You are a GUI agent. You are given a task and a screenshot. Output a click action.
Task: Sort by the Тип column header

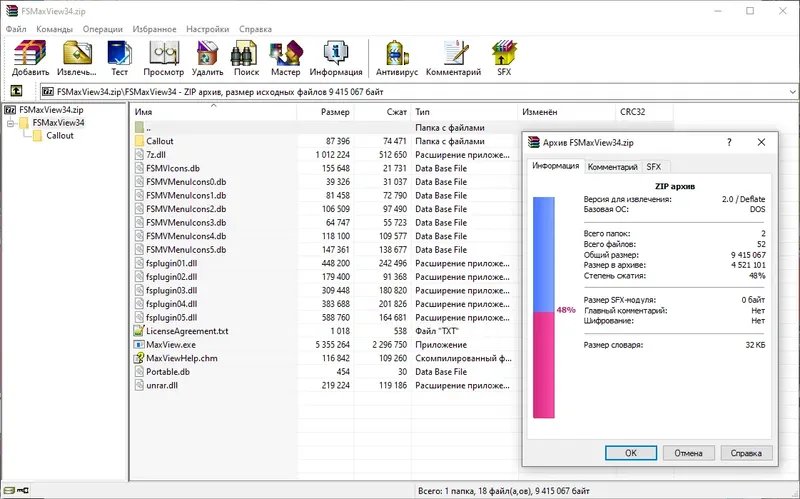click(x=464, y=112)
